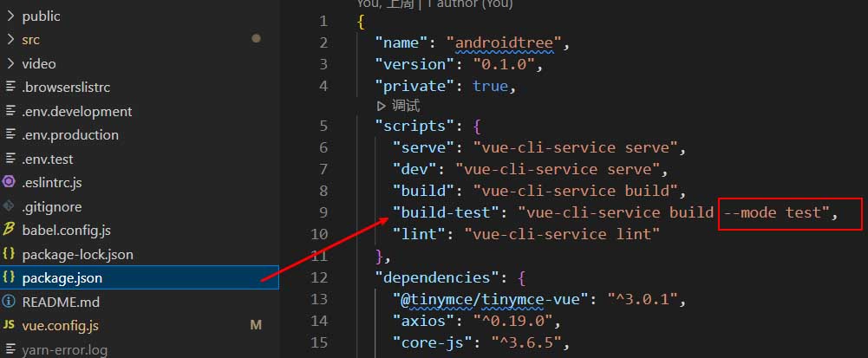Click the babel.config.js file icon
868x358 pixels.
coord(10,230)
